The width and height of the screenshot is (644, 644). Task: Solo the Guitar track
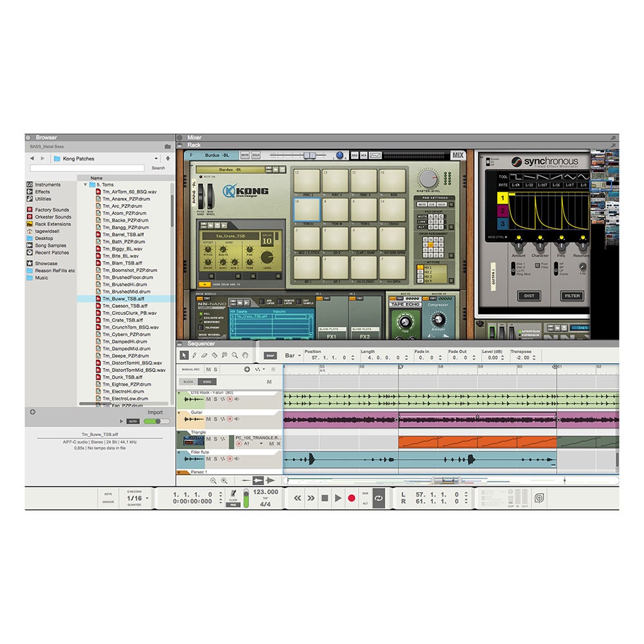click(215, 419)
